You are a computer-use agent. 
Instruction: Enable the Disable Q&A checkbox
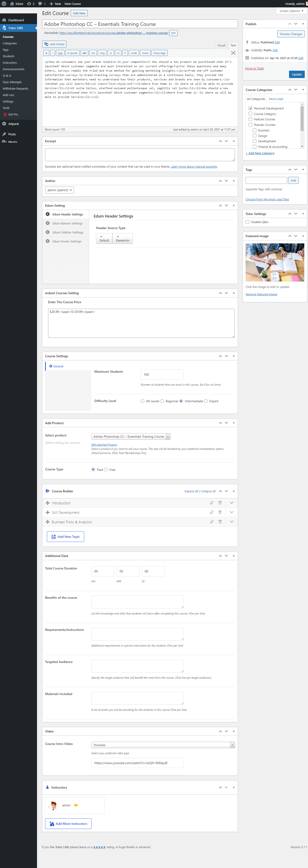[x=248, y=222]
